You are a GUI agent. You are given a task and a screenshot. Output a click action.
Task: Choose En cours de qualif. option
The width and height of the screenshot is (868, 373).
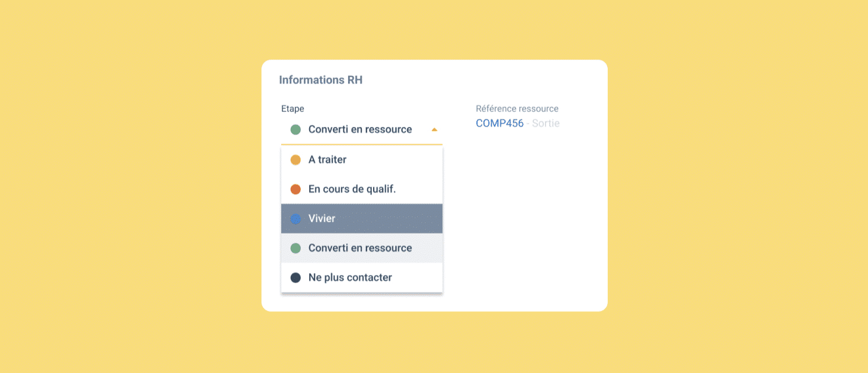(362, 189)
